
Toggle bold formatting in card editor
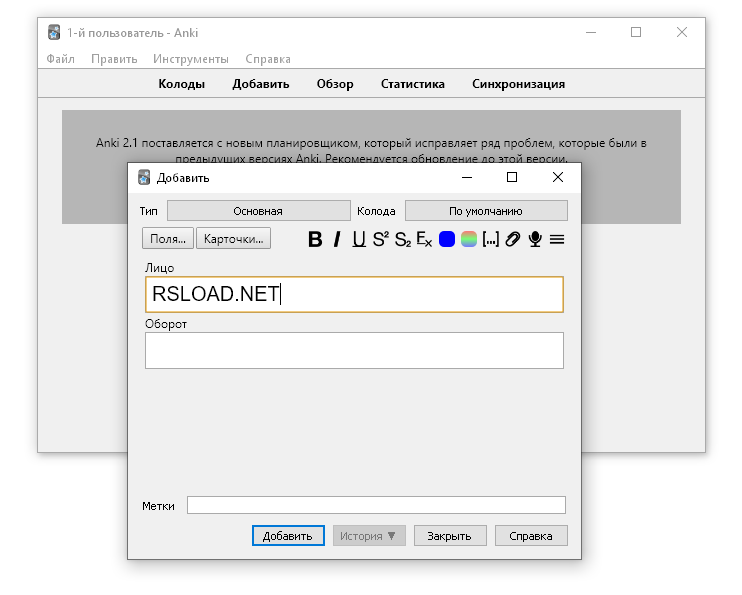tap(315, 239)
